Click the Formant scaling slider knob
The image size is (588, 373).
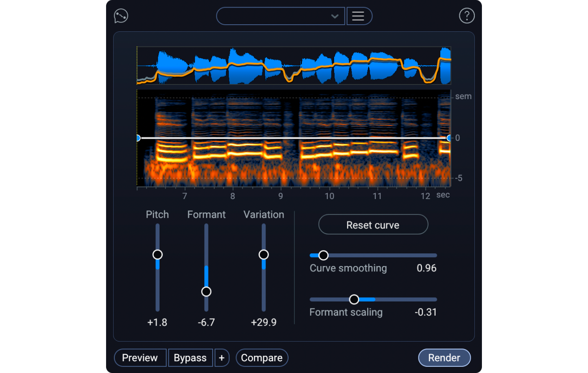point(354,299)
